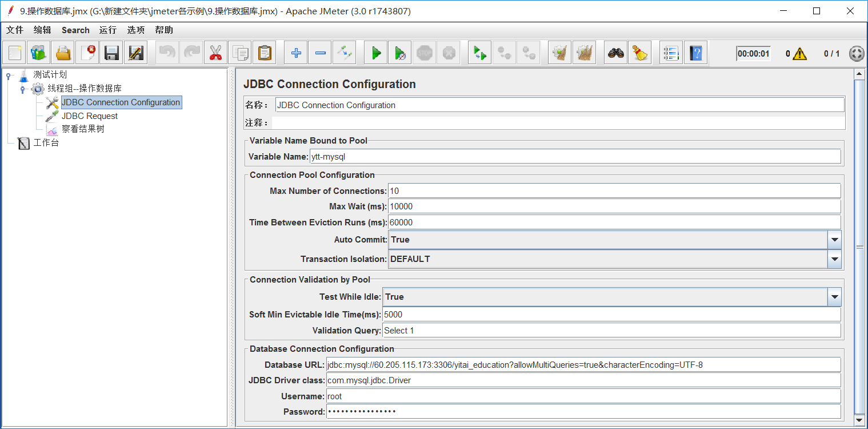Click the Search binoculars icon

point(616,53)
